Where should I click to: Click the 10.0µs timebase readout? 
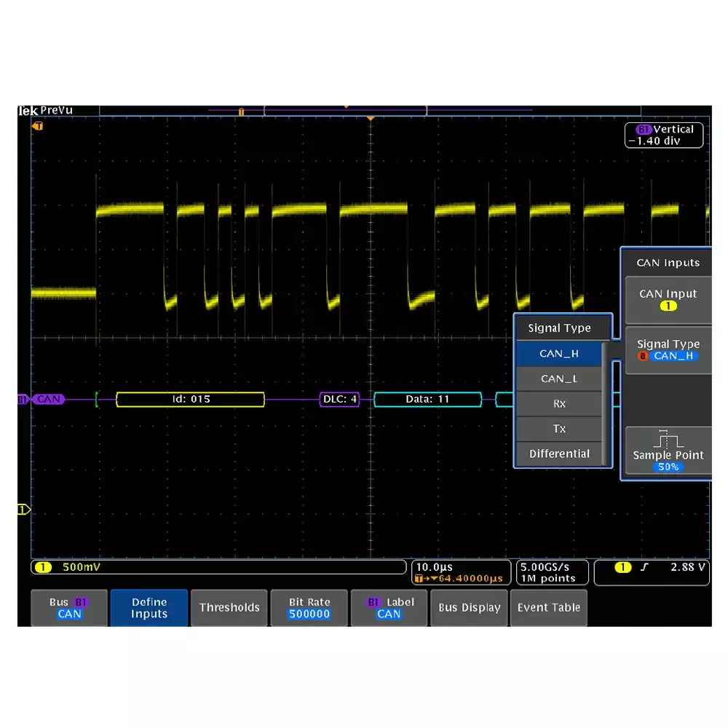pos(434,567)
